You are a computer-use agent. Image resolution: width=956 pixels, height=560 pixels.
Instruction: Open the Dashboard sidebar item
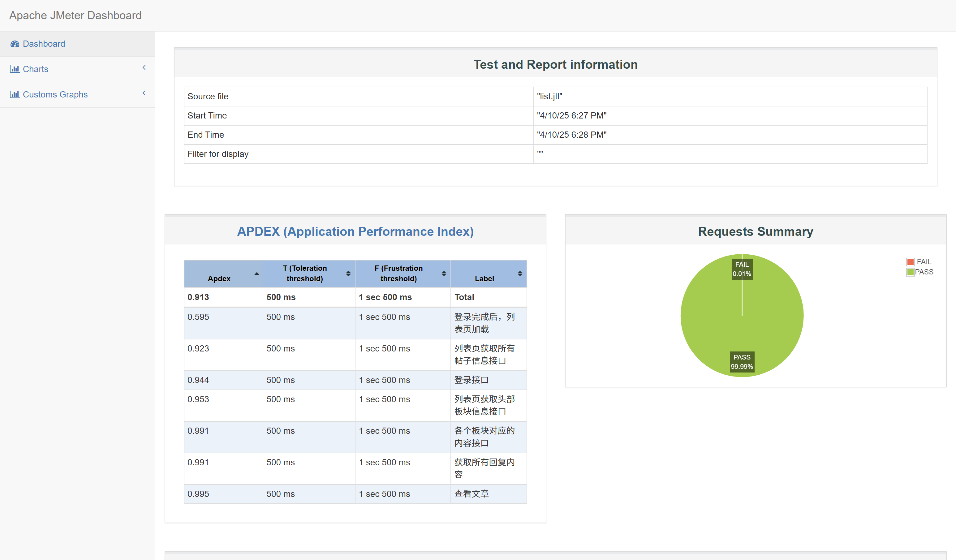pos(44,44)
